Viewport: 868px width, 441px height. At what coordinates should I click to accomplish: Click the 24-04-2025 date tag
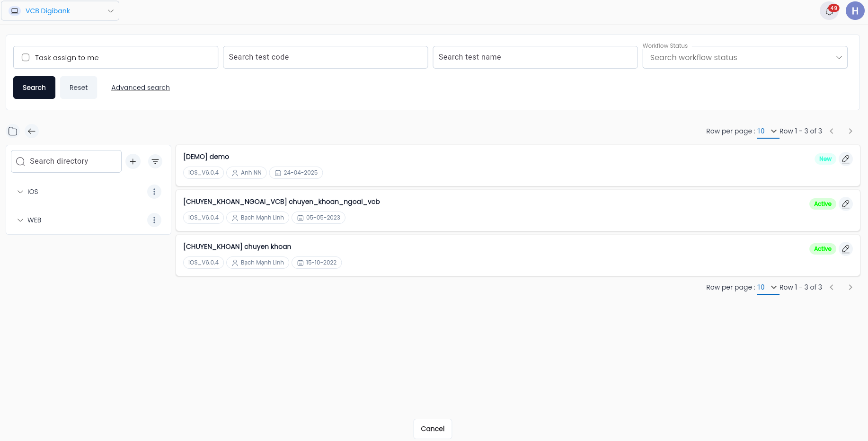point(296,173)
